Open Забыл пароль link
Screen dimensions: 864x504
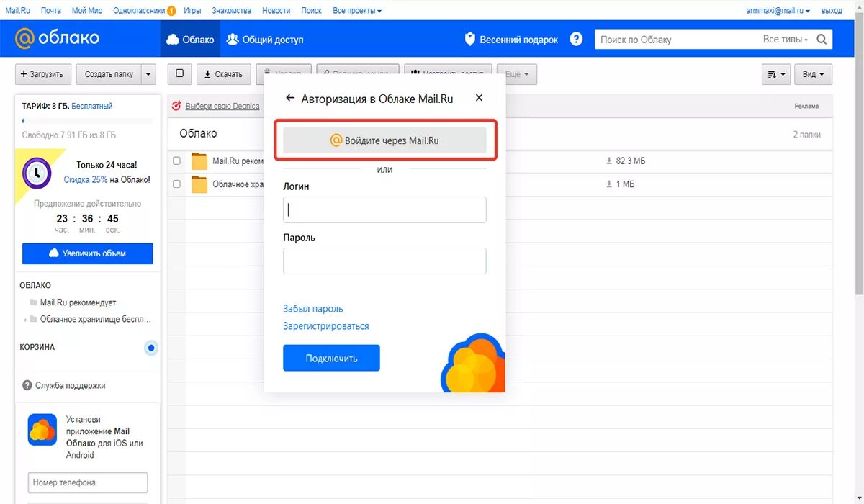[313, 309]
